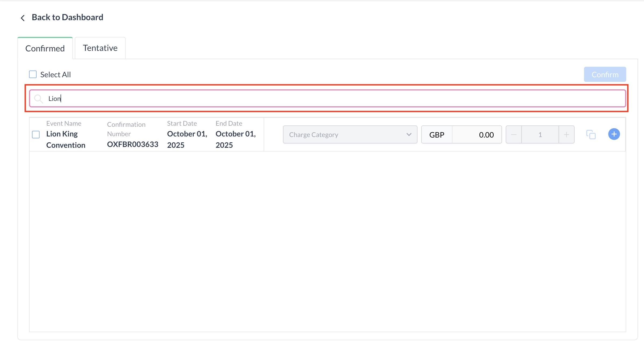644x344 pixels.
Task: Toggle the Select All checkbox
Action: (33, 75)
